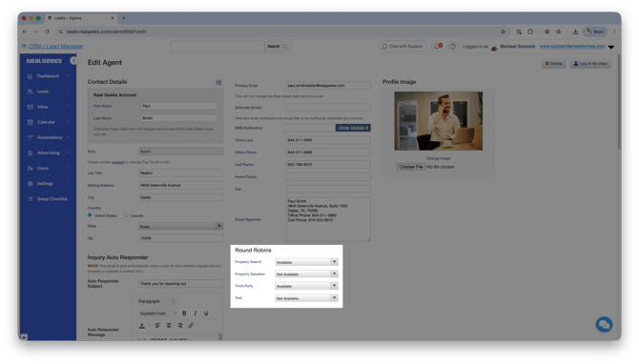Screen dimensions: 639x364
Task: Collapse the Real Geeks sidebar arrow
Action: (72, 61)
